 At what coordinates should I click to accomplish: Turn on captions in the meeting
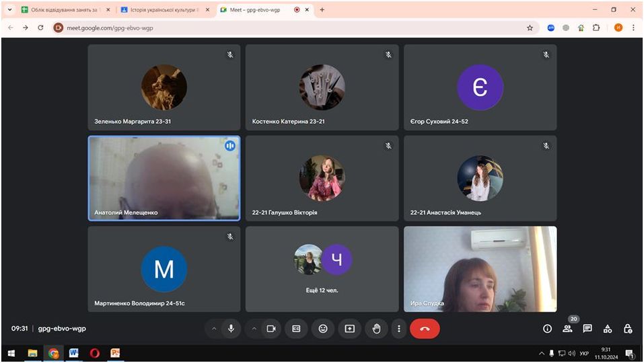tap(296, 329)
